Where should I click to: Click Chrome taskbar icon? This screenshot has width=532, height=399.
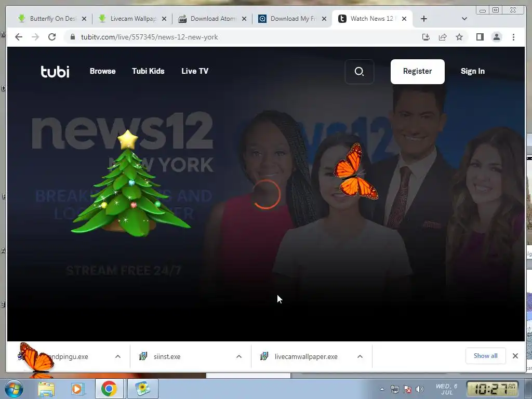[109, 389]
